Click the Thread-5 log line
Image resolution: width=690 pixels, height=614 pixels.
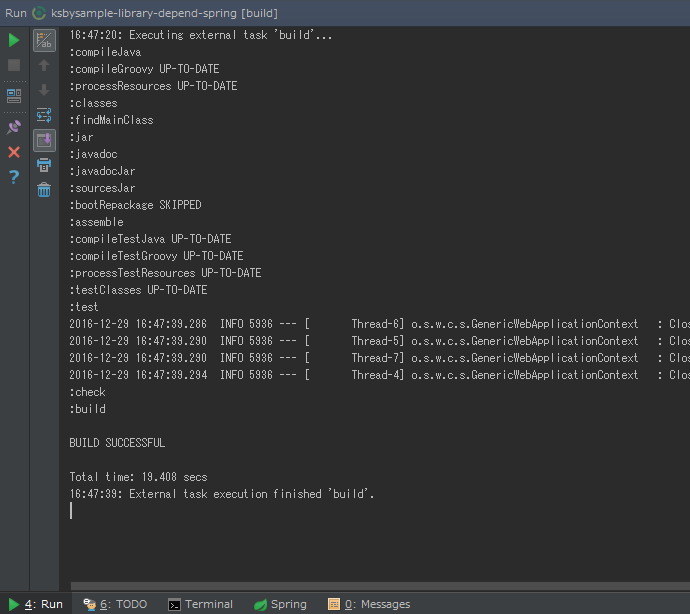coord(379,341)
